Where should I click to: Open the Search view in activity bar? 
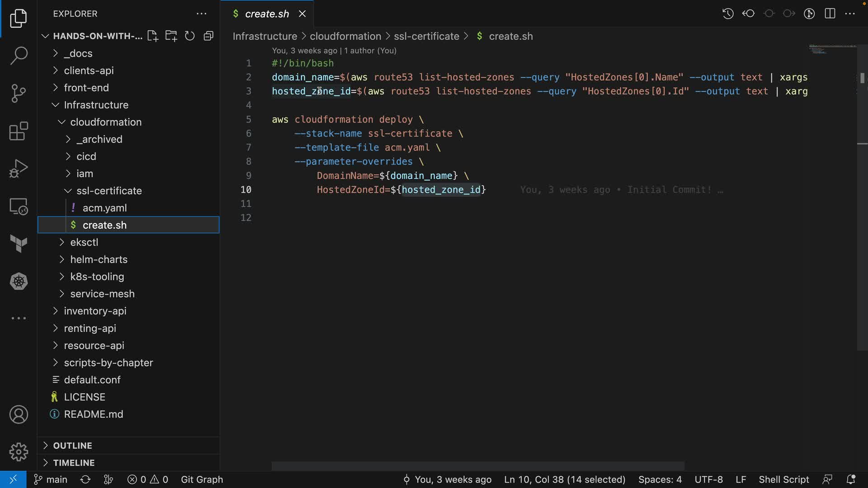19,56
